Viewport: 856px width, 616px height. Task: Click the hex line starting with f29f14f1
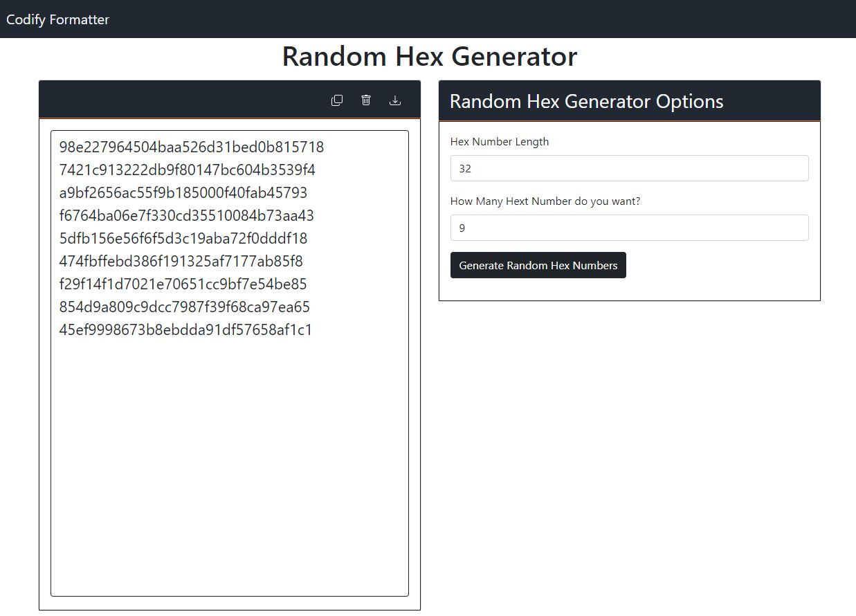[183, 284]
